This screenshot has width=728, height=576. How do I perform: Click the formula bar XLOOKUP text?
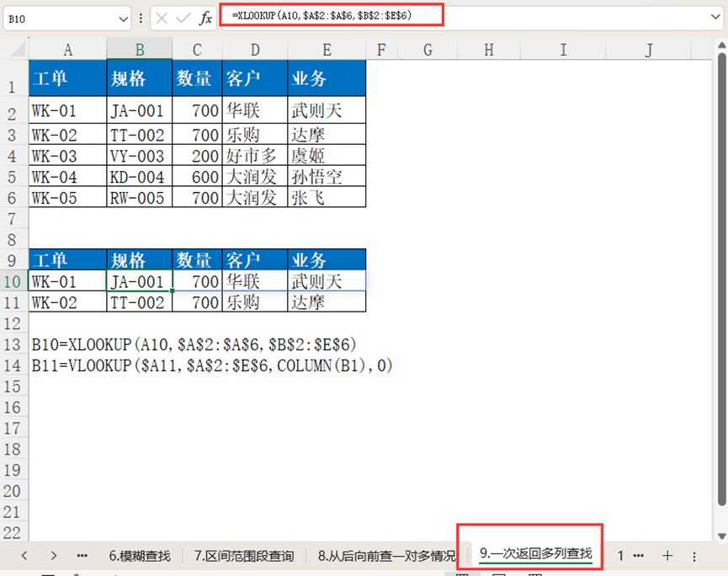[x=321, y=15]
